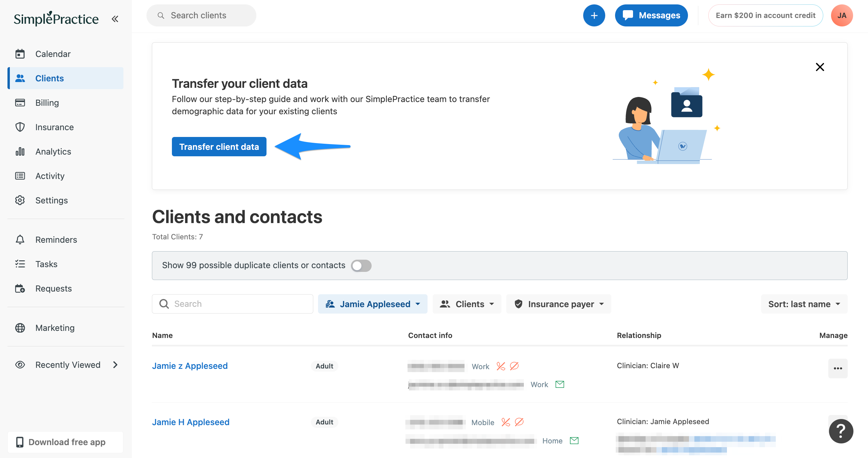
Task: Click inside the client list Search field
Action: pos(232,304)
